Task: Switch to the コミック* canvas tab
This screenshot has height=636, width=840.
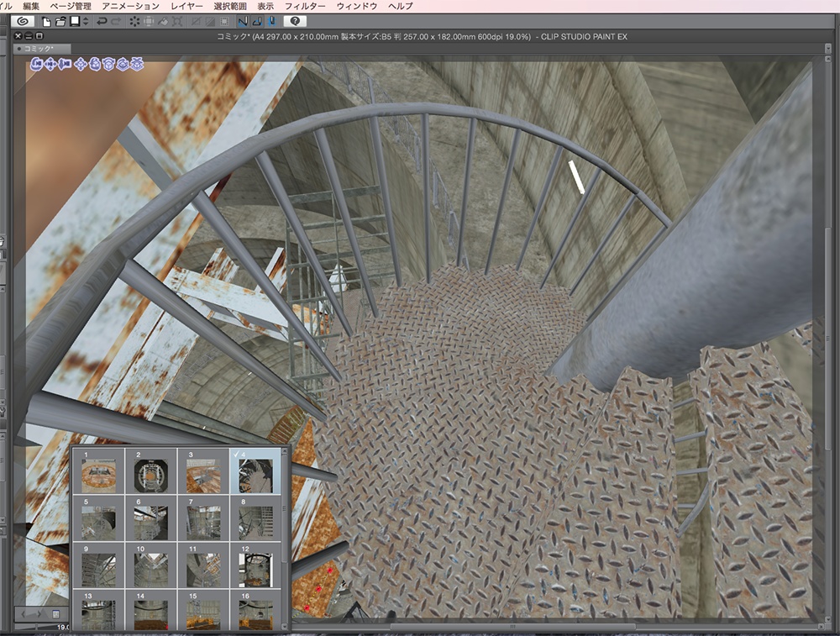Action: coord(41,48)
